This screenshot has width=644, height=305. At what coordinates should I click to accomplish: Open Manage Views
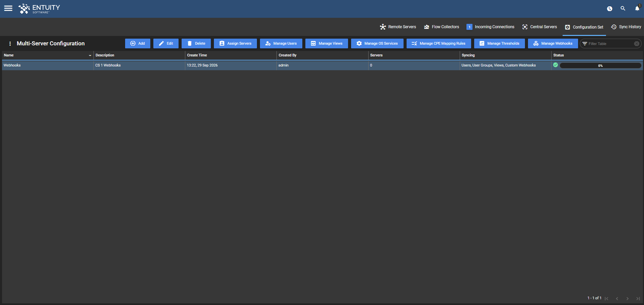point(327,43)
